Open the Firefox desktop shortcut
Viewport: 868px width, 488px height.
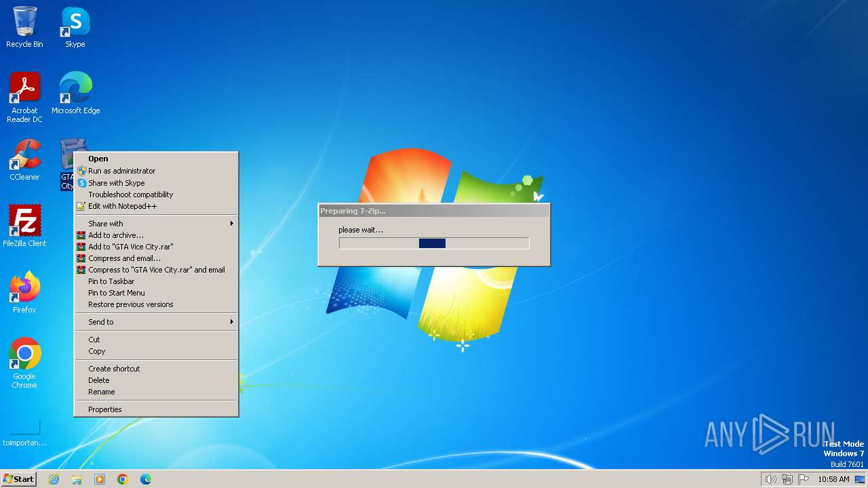(x=24, y=293)
